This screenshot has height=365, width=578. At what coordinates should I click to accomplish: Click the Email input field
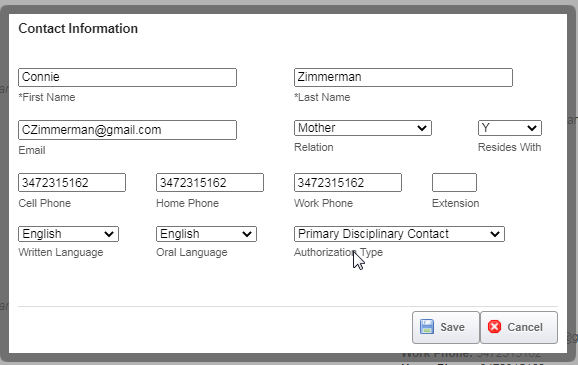click(128, 130)
